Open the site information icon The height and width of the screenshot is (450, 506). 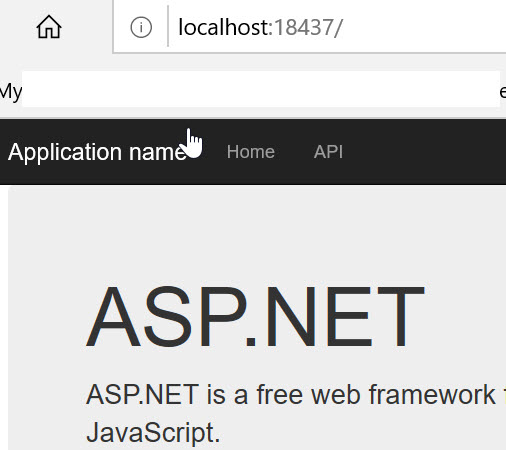click(x=141, y=27)
